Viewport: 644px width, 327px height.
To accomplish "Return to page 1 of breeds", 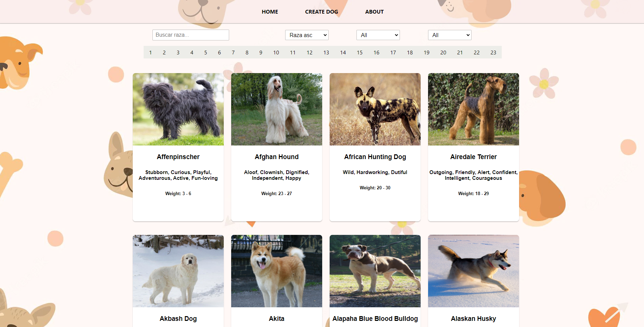I will tap(150, 52).
